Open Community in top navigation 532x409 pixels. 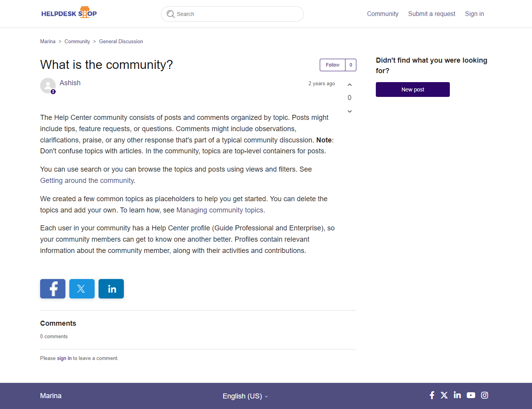coord(382,14)
